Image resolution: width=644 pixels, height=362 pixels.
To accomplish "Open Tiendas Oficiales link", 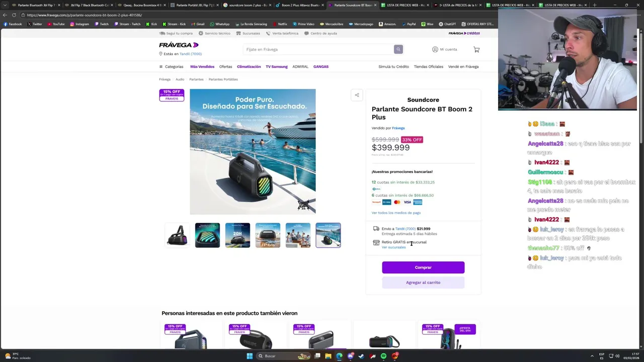I will pos(429,66).
